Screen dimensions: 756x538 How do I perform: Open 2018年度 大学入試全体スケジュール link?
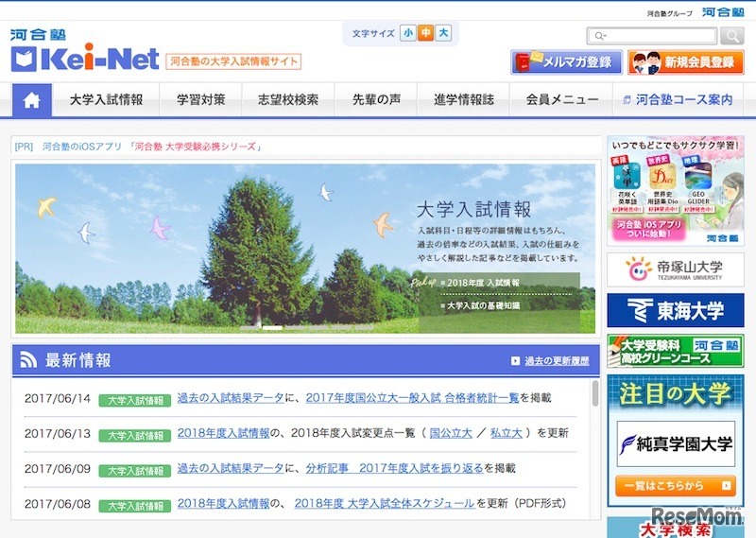coord(385,503)
